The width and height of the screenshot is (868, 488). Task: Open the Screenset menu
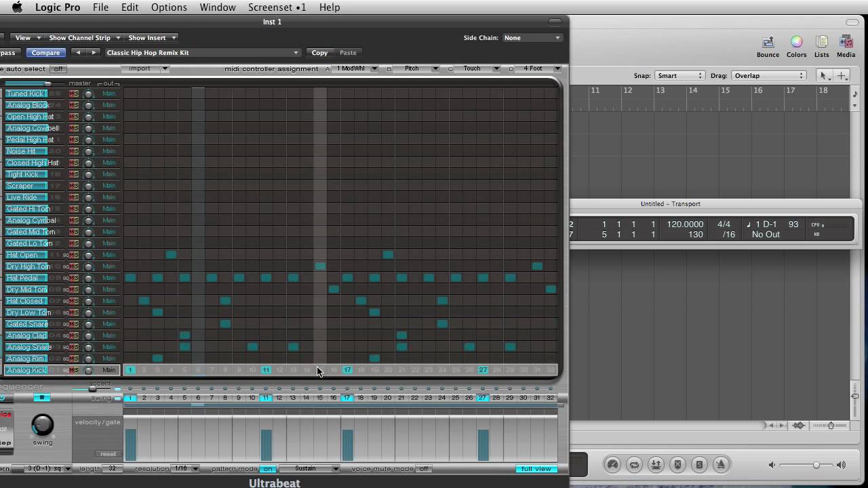(277, 7)
